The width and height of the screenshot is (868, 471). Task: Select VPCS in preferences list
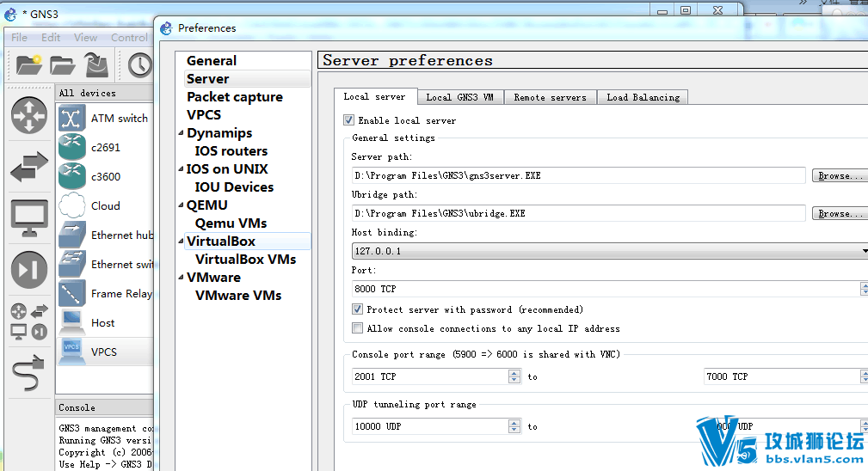click(x=204, y=115)
